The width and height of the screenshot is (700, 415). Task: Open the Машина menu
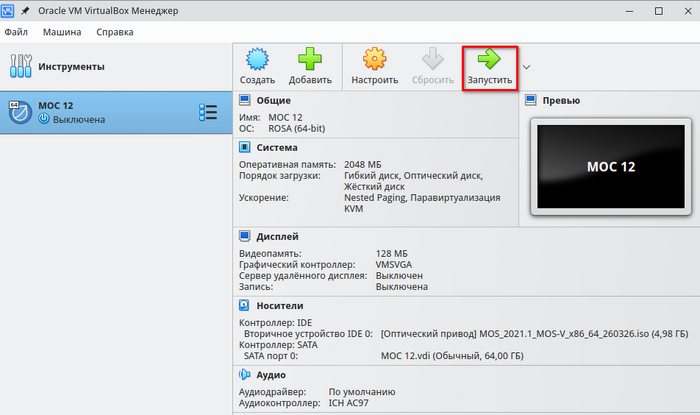(62, 32)
